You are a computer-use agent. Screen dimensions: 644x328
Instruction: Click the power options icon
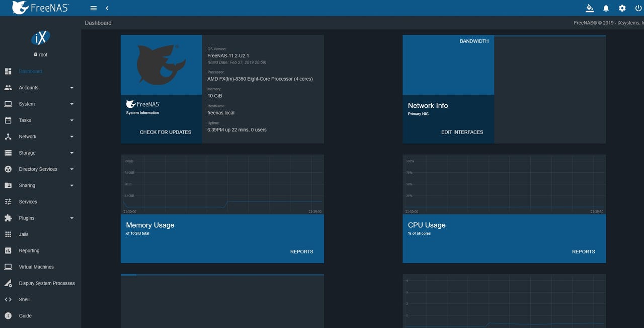[638, 8]
